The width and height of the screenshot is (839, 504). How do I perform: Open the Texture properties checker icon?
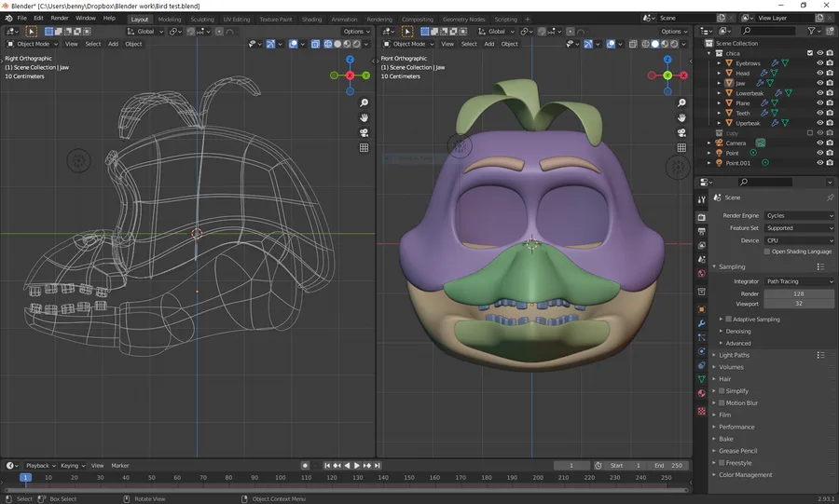[701, 411]
